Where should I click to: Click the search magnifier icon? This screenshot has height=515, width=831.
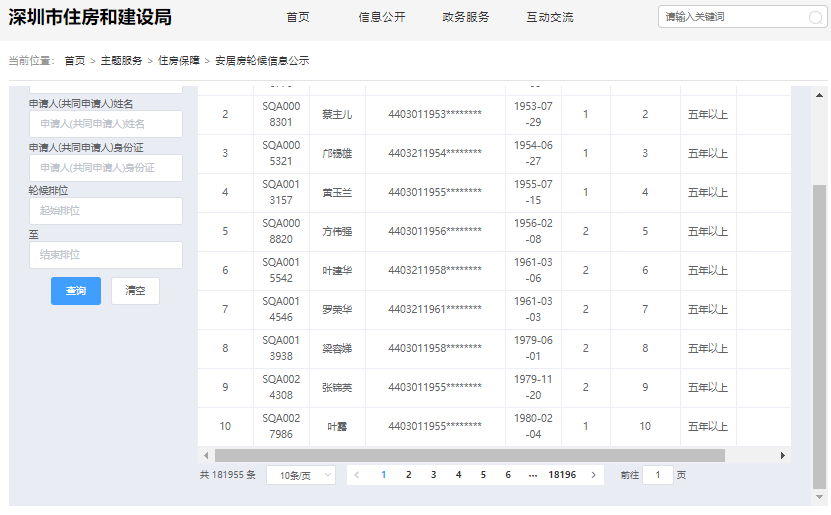coord(815,18)
